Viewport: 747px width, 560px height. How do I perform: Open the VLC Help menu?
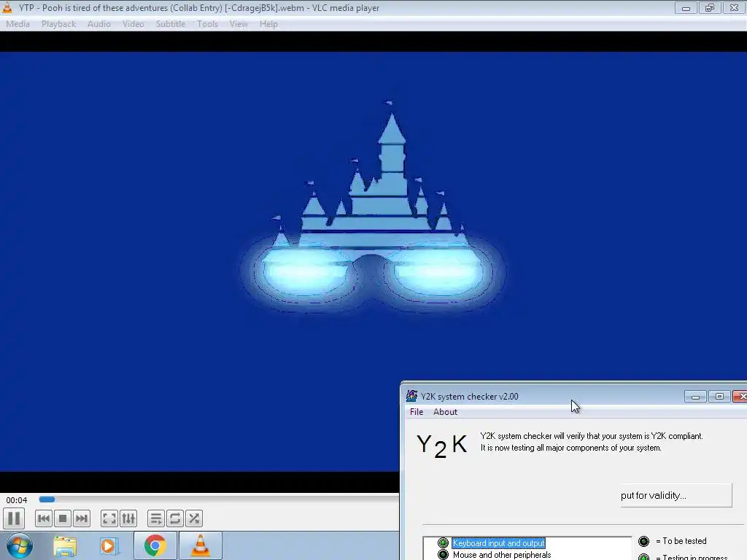click(268, 24)
